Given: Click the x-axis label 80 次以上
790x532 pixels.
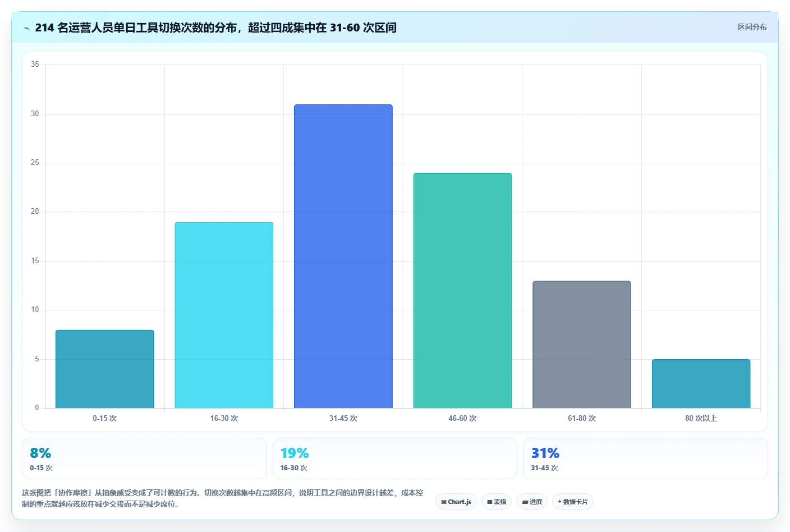Looking at the screenshot, I should pos(701,418).
